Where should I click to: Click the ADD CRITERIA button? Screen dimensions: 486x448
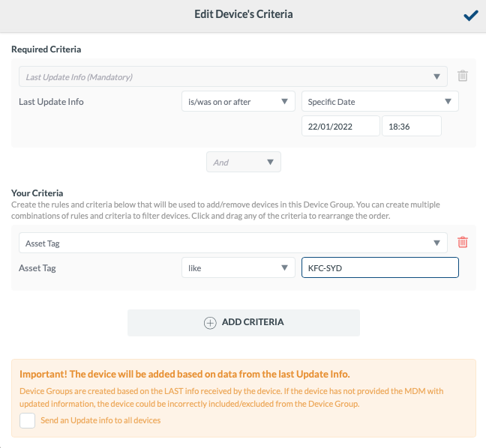244,323
